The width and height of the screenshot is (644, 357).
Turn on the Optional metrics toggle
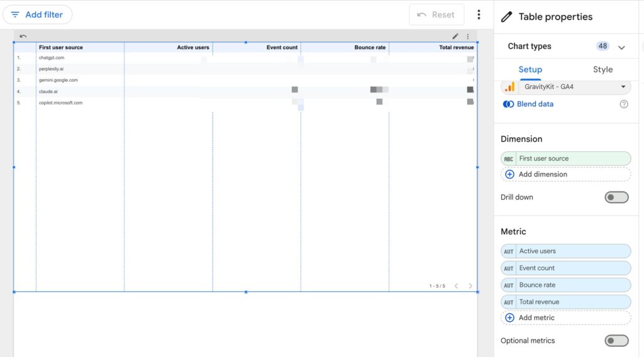click(616, 341)
